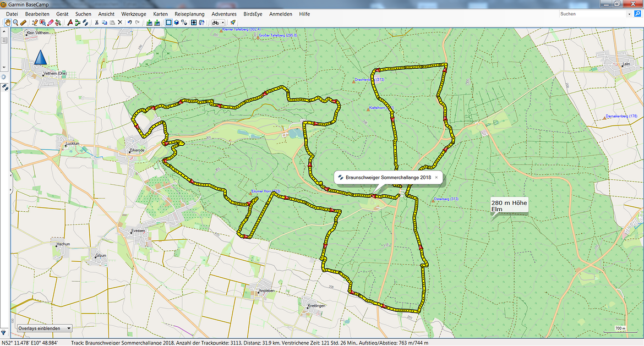Click the Receive from Device icon
Image resolution: width=644 pixels, height=346 pixels.
coord(157,23)
